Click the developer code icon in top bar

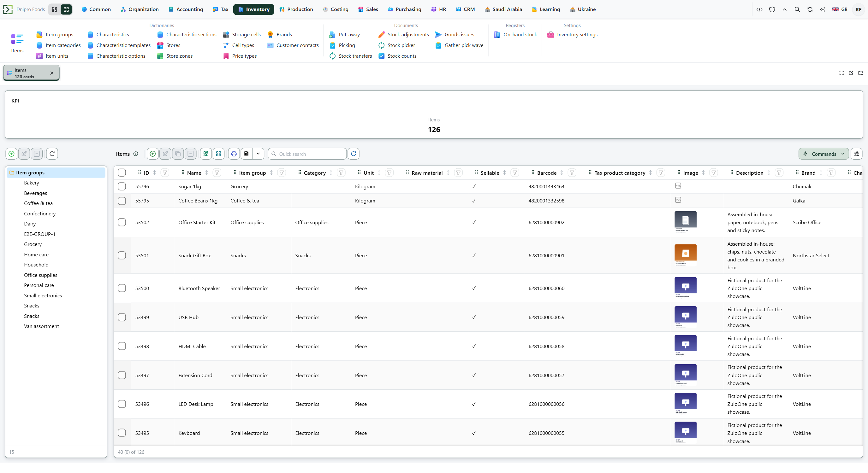[x=759, y=9]
